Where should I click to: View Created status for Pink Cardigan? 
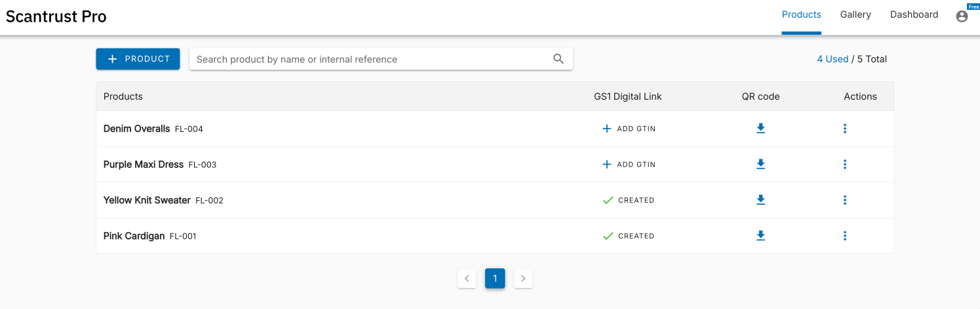click(x=629, y=236)
